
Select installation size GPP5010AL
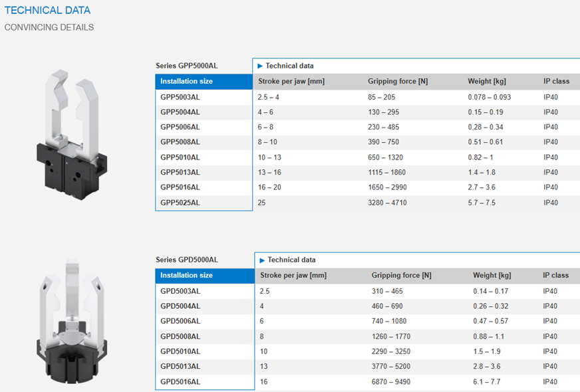(x=180, y=157)
